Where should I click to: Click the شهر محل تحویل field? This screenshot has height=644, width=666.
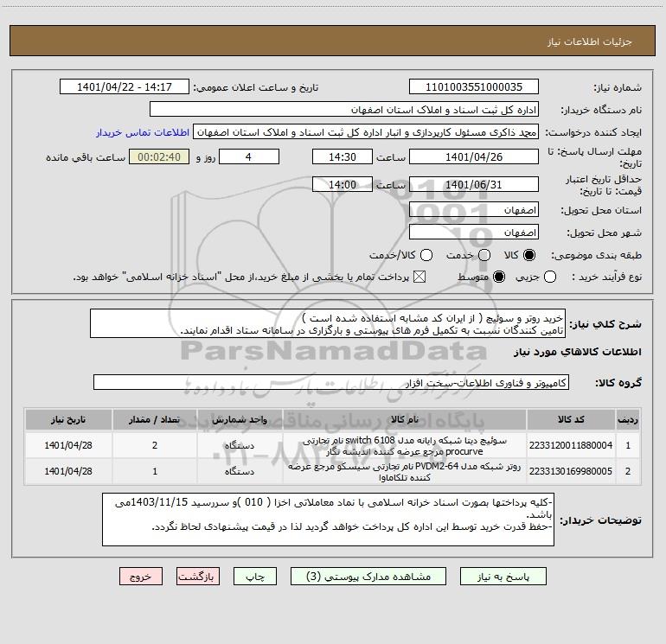[x=474, y=232]
